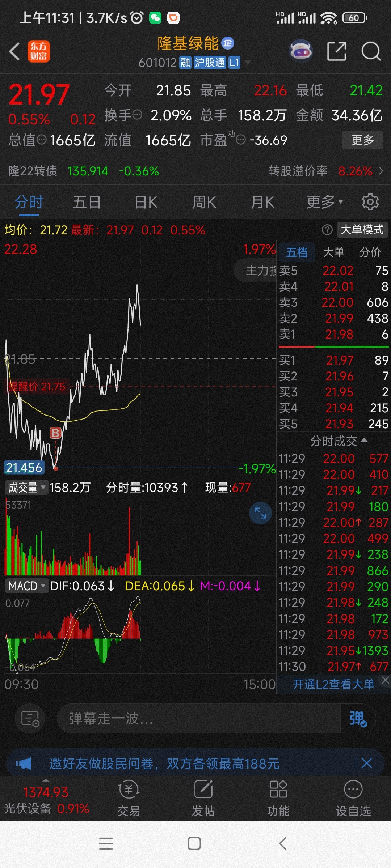Toggle the 弹 danmaku switch icon

click(358, 718)
